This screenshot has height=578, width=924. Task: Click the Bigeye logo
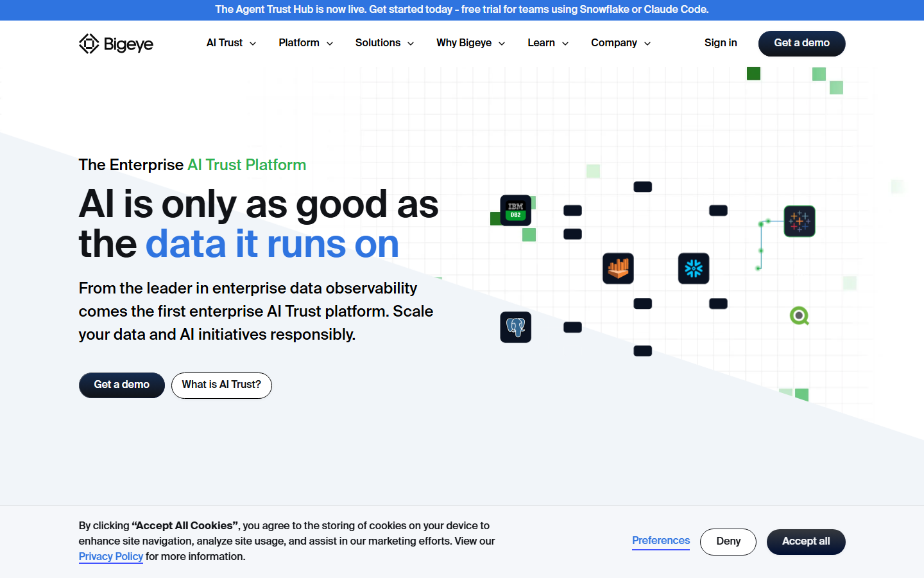(x=116, y=44)
